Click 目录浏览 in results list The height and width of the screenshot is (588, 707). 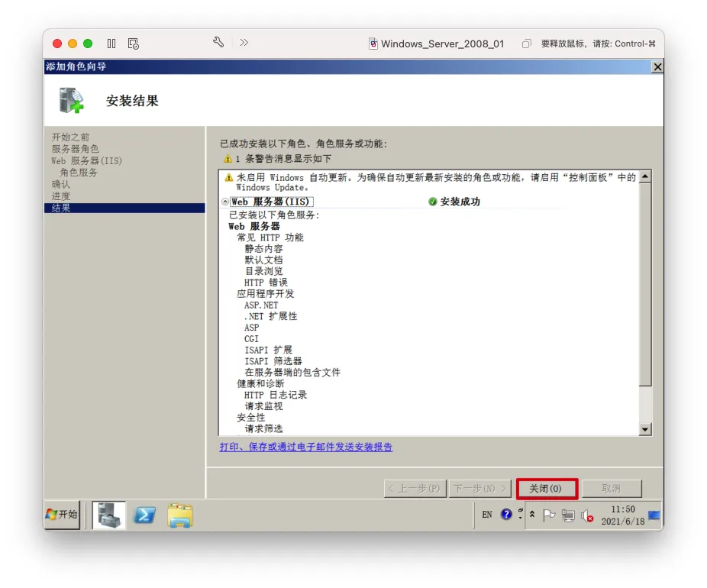coord(263,271)
